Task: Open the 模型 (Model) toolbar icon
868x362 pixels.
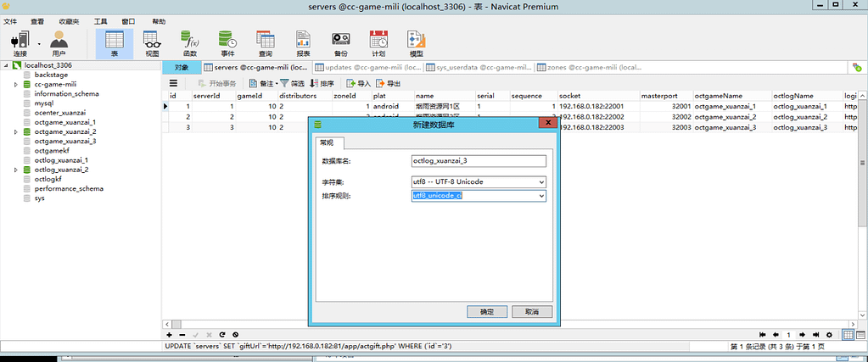Action: pyautogui.click(x=417, y=44)
